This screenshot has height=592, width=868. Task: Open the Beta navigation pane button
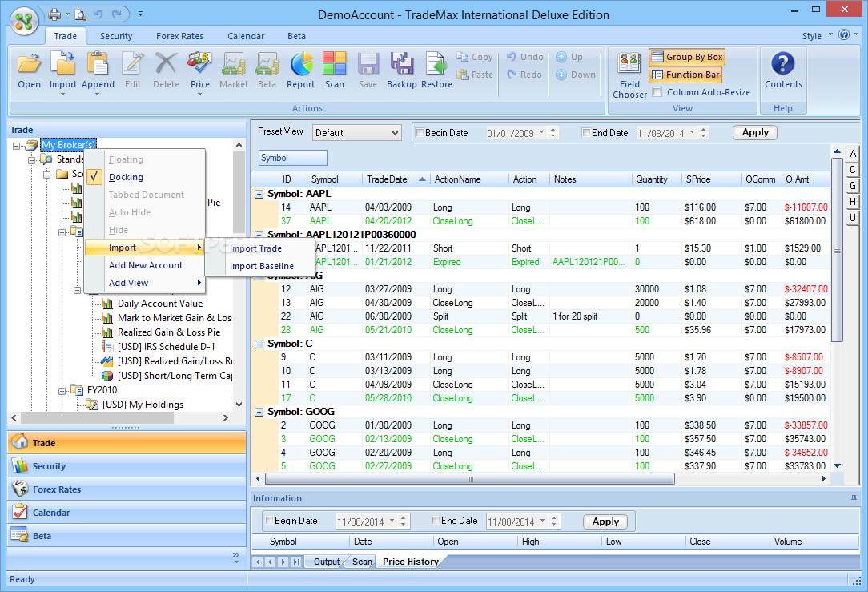pyautogui.click(x=127, y=536)
